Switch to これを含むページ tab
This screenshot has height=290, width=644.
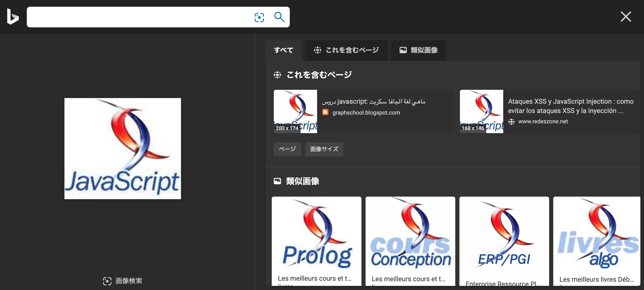[346, 50]
